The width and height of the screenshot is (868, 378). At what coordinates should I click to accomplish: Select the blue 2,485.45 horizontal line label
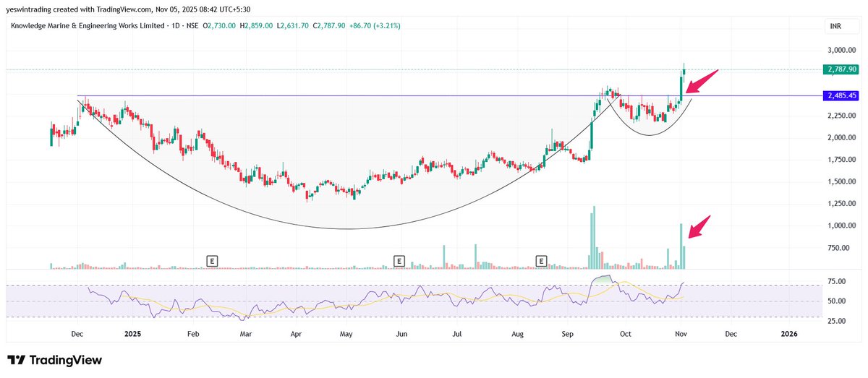tap(841, 95)
